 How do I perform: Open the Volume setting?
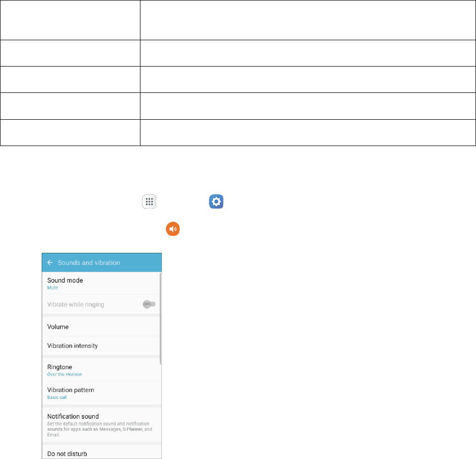pos(101,327)
